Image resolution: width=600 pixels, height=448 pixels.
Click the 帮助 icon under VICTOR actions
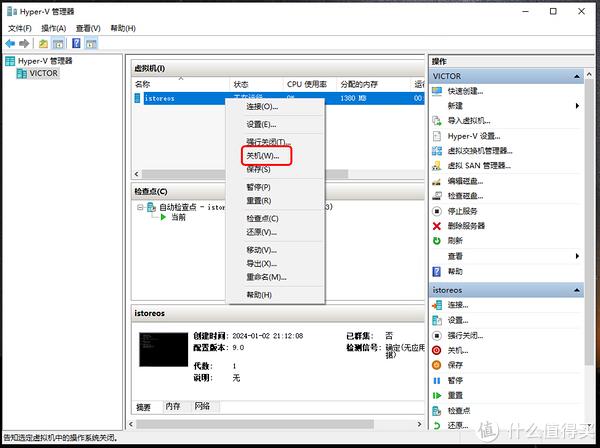[437, 272]
